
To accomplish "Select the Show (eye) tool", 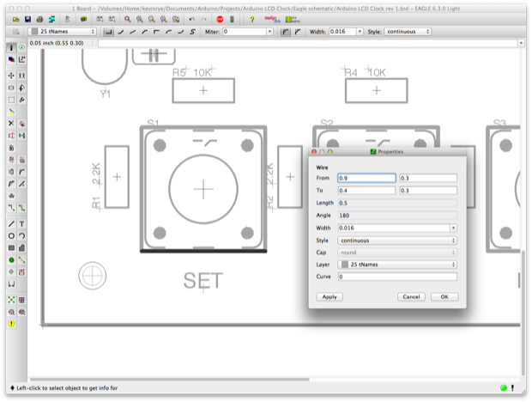I will 22,48.
